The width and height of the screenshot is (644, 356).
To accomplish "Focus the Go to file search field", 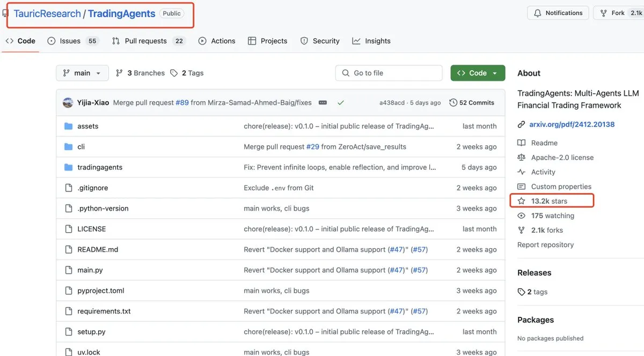I will click(x=389, y=73).
